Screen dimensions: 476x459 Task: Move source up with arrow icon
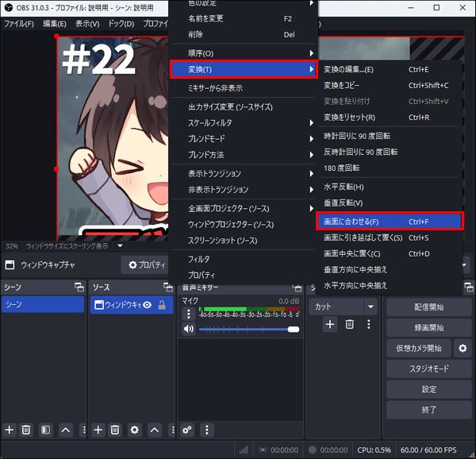155,430
